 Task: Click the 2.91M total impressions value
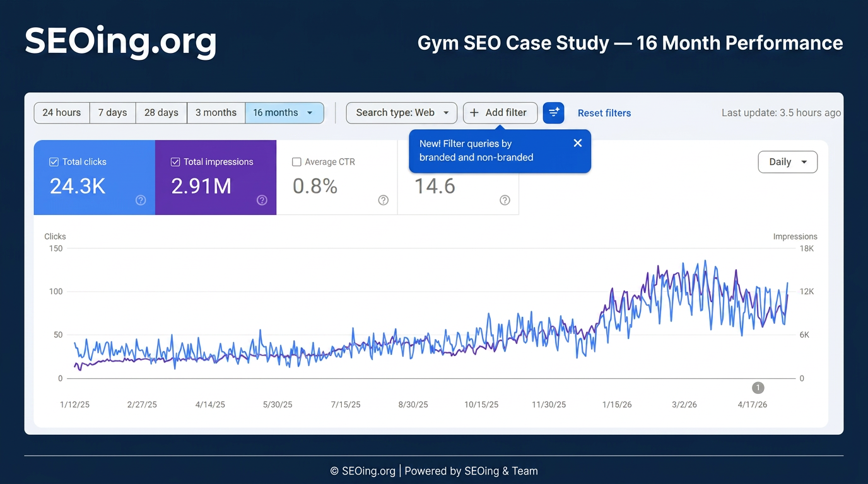click(201, 187)
